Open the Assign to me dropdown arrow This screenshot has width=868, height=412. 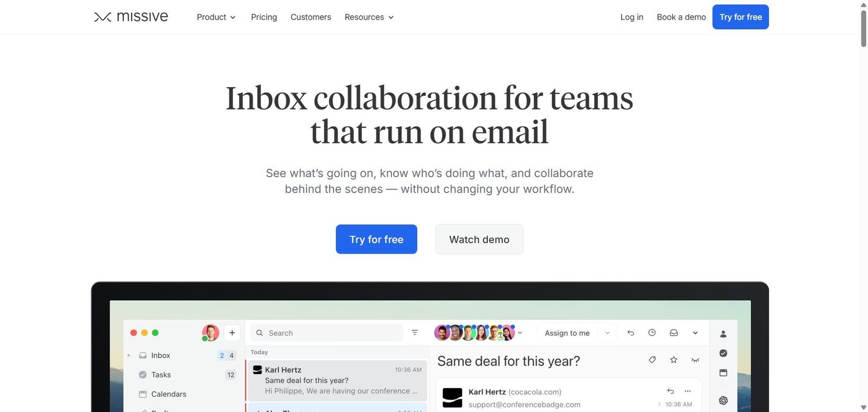click(x=608, y=333)
